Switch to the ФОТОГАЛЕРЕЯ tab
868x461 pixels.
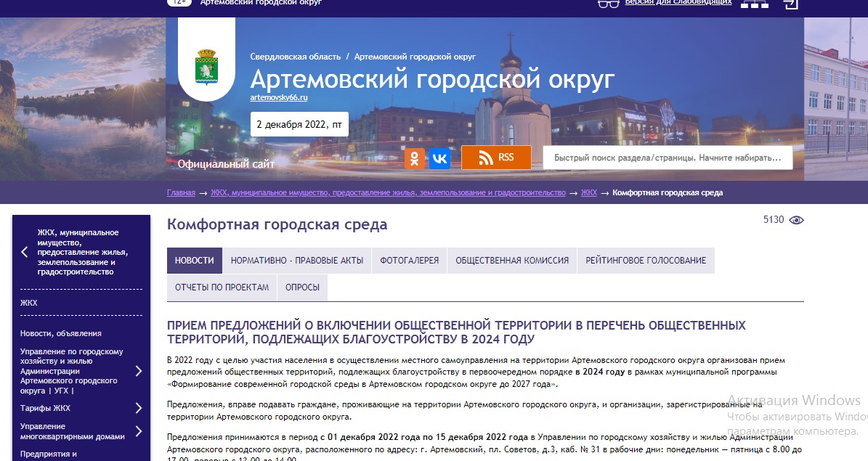[x=409, y=260]
